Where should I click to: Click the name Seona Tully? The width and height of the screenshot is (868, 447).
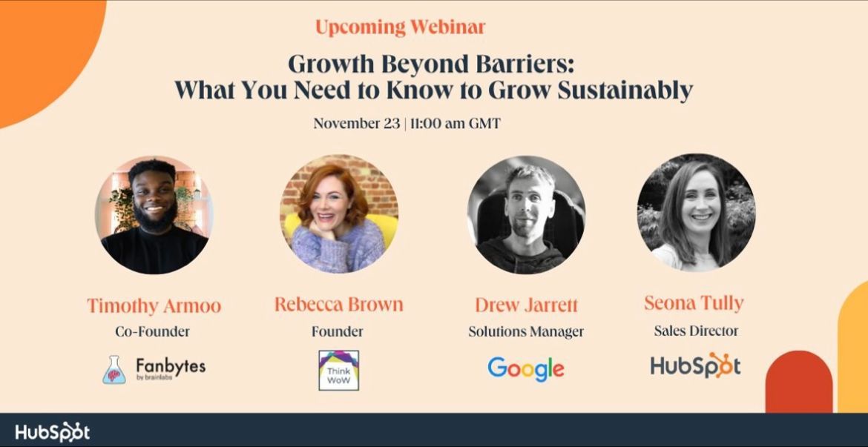[x=694, y=303]
